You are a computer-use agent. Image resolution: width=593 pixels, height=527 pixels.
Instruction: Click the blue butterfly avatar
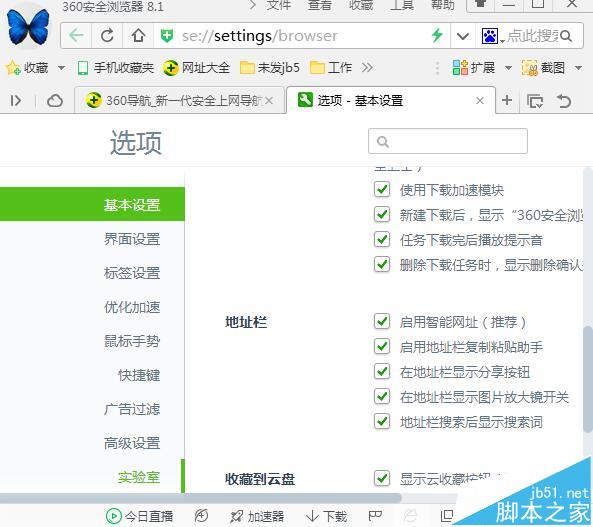point(28,26)
